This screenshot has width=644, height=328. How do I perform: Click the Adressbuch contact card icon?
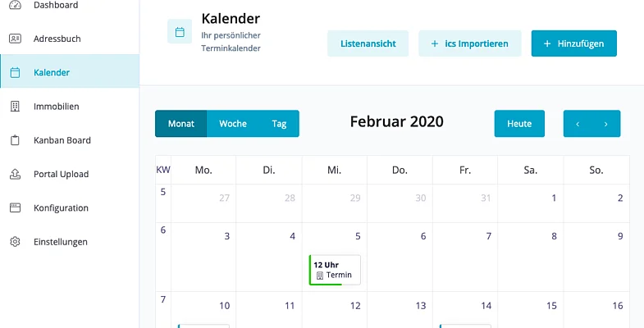coord(15,39)
